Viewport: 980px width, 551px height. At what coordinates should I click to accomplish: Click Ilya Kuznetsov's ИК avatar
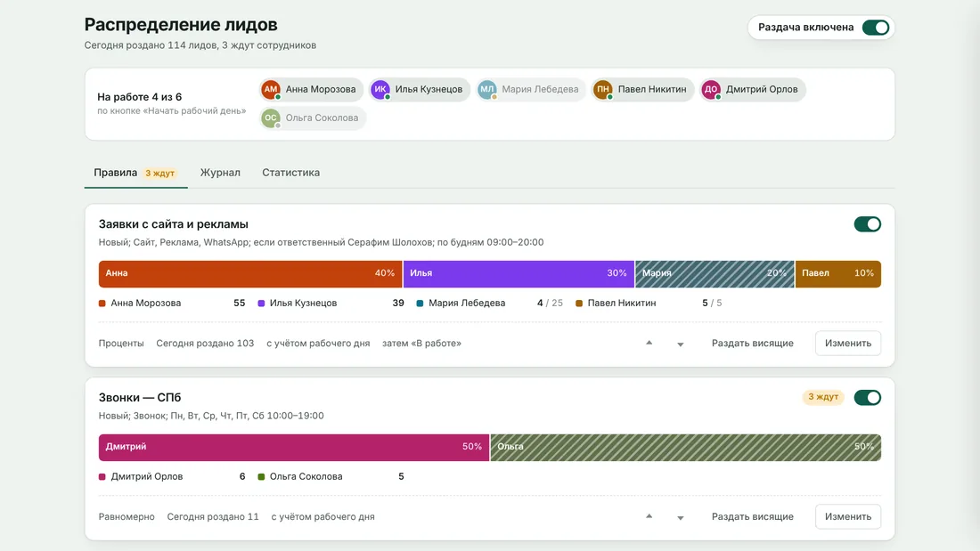click(380, 89)
